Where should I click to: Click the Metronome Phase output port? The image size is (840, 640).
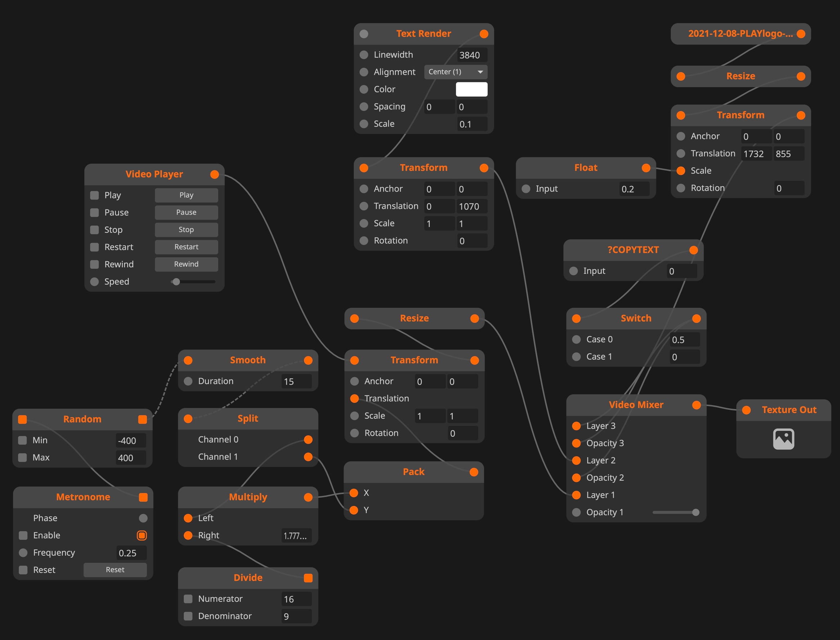(x=143, y=518)
